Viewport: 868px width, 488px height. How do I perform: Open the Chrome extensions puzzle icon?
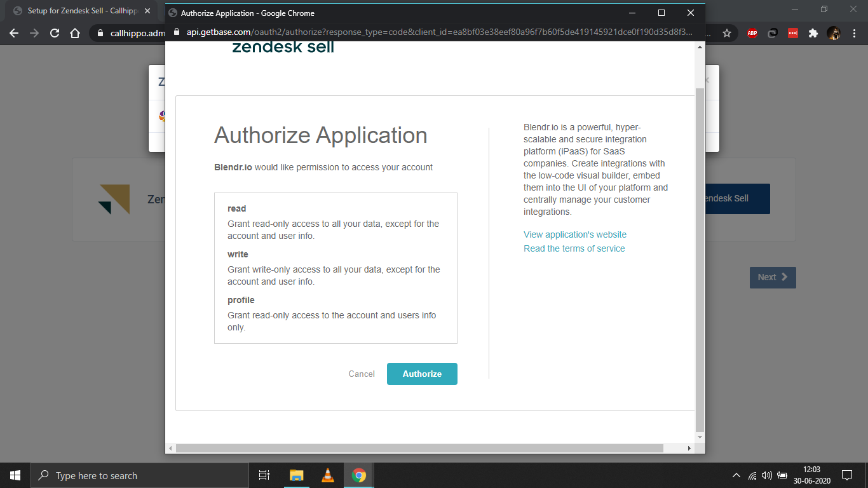(813, 33)
